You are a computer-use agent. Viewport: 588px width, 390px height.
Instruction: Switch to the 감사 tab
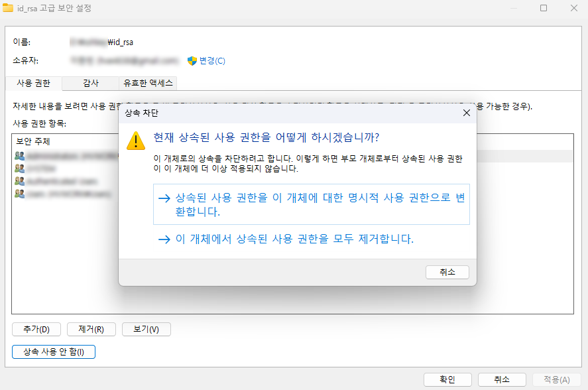pos(89,83)
